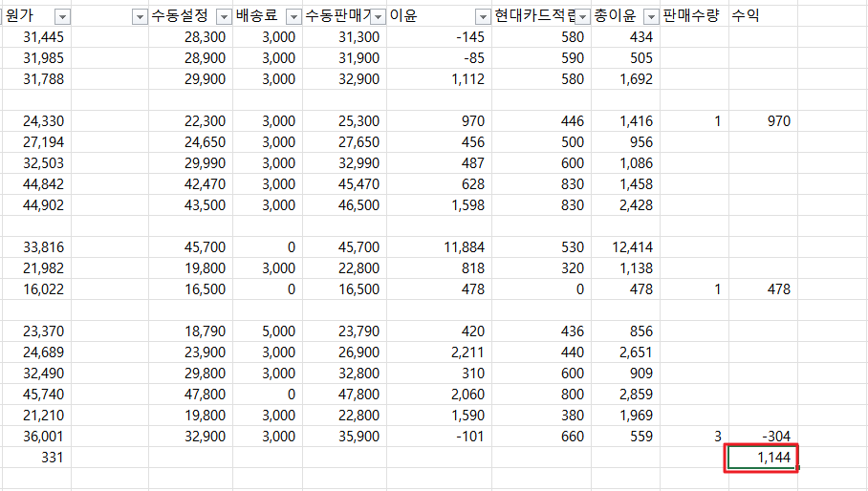The image size is (868, 491).
Task: Click cell showing 2,859
Action: click(625, 395)
